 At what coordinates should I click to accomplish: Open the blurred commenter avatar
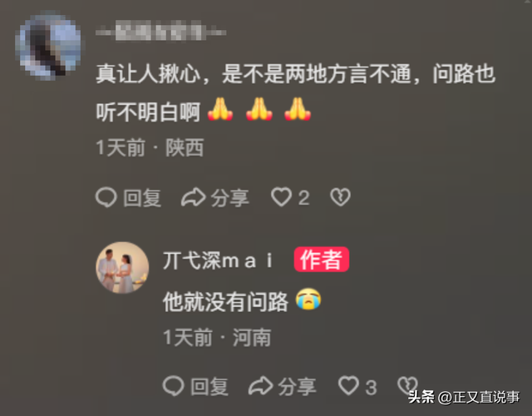pyautogui.click(x=50, y=46)
